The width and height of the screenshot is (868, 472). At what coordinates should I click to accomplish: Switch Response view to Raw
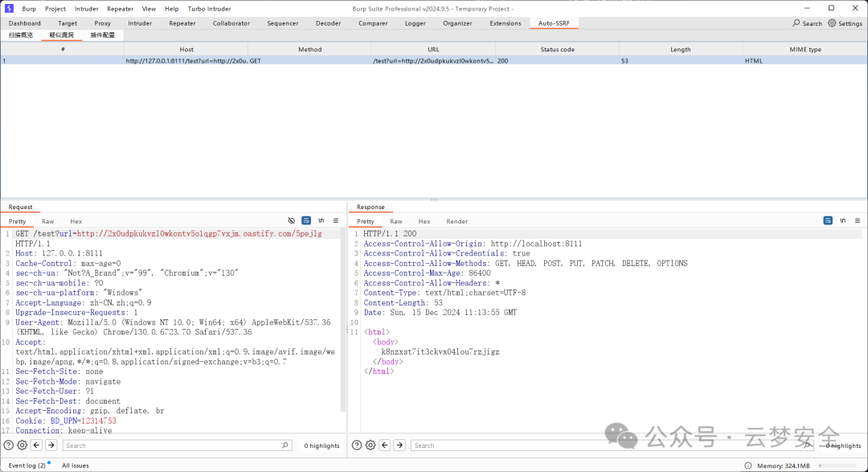point(396,221)
